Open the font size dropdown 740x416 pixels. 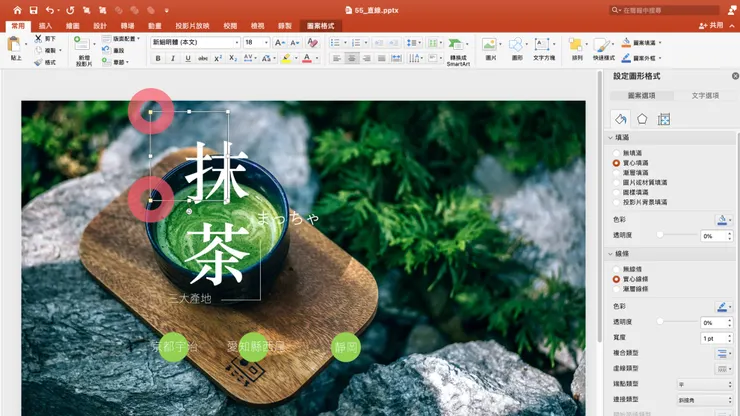[x=266, y=42]
